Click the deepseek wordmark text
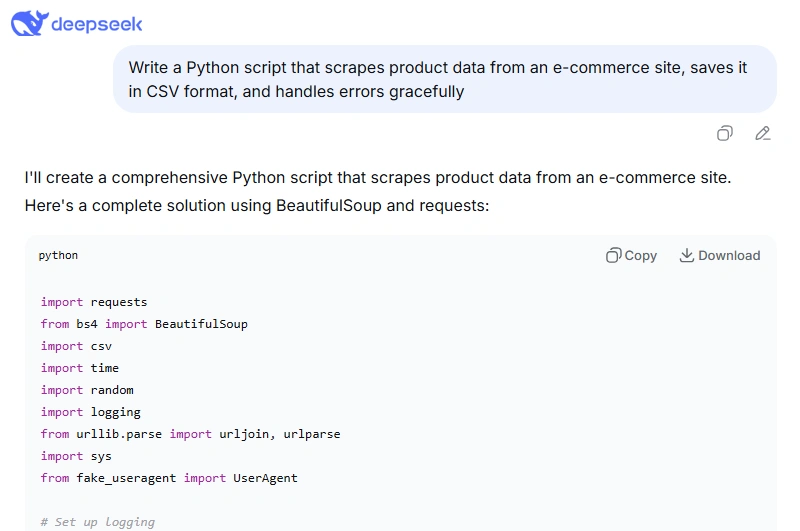 [x=97, y=24]
